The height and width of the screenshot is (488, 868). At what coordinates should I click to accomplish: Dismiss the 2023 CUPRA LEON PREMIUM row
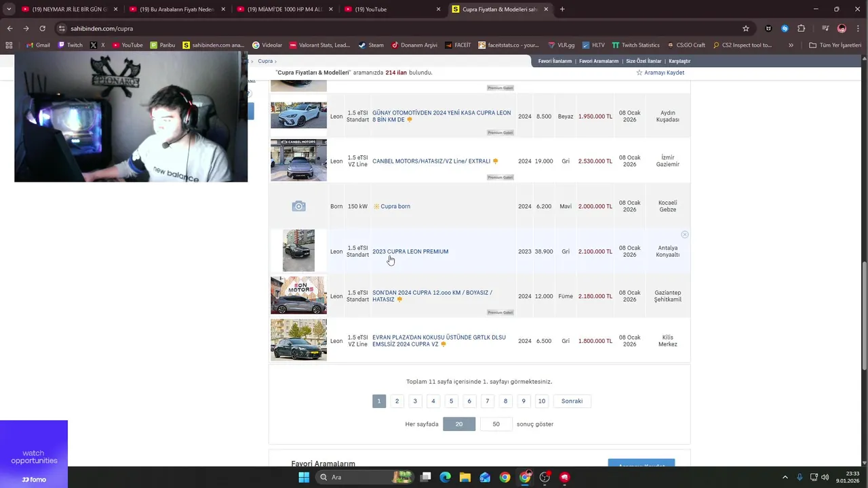(x=685, y=235)
